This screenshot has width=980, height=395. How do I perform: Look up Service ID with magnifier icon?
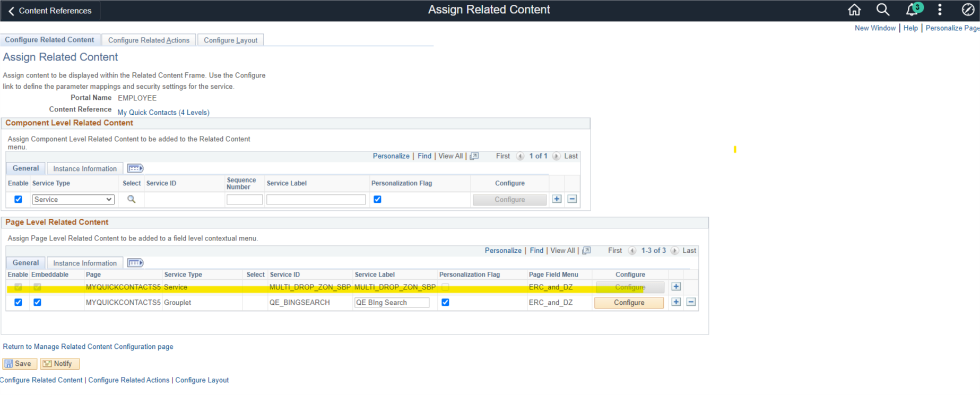pyautogui.click(x=132, y=200)
